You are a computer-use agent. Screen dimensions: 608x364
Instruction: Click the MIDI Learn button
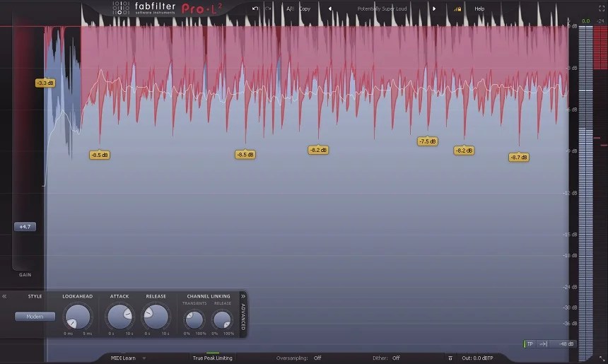(x=123, y=358)
